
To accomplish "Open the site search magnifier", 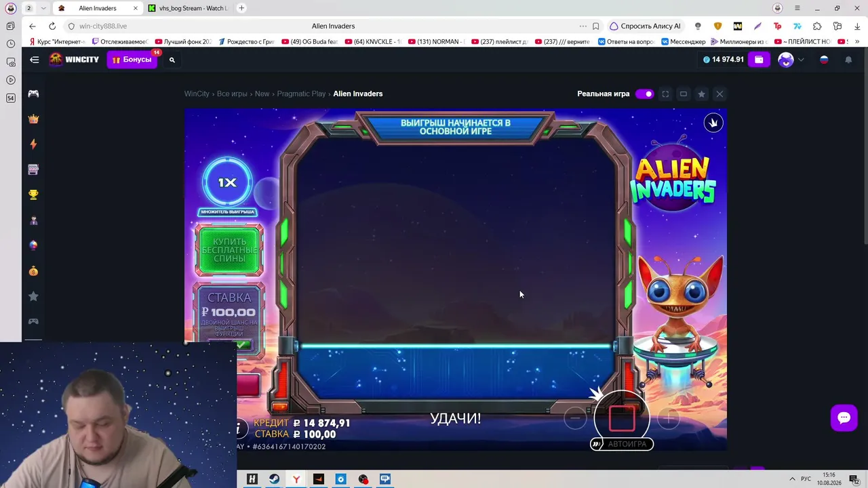I will coord(172,60).
